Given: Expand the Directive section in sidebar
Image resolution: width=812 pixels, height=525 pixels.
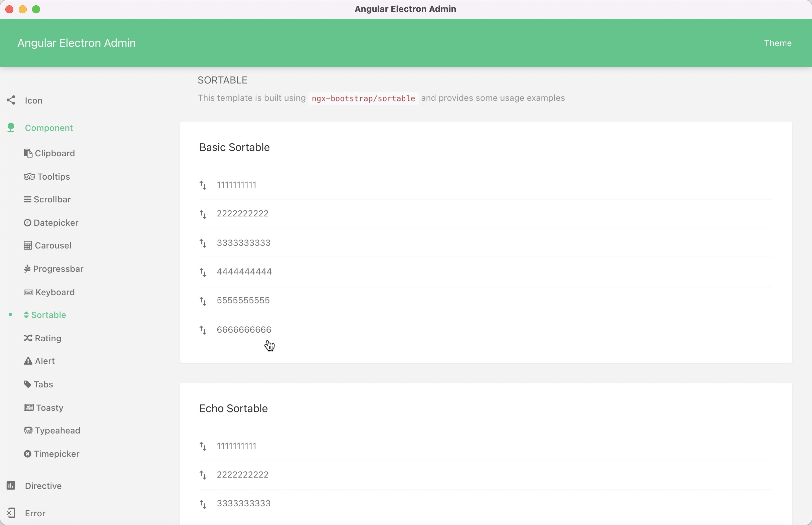Looking at the screenshot, I should tap(43, 485).
